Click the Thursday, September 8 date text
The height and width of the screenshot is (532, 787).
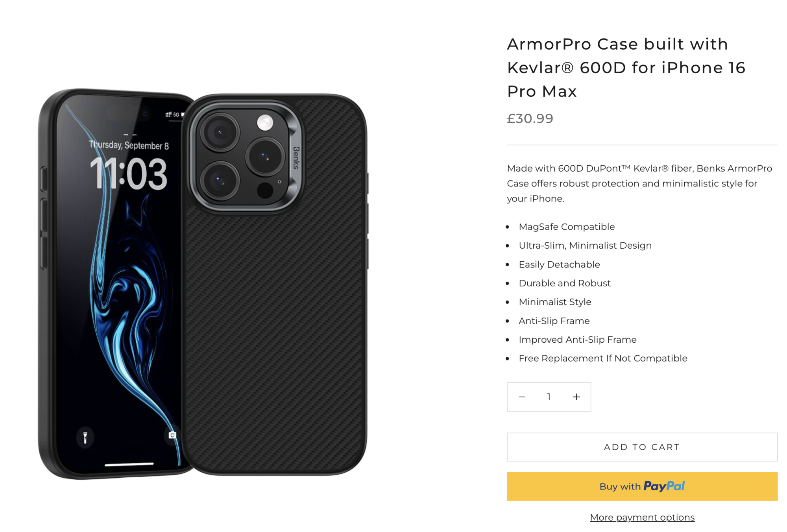[129, 145]
